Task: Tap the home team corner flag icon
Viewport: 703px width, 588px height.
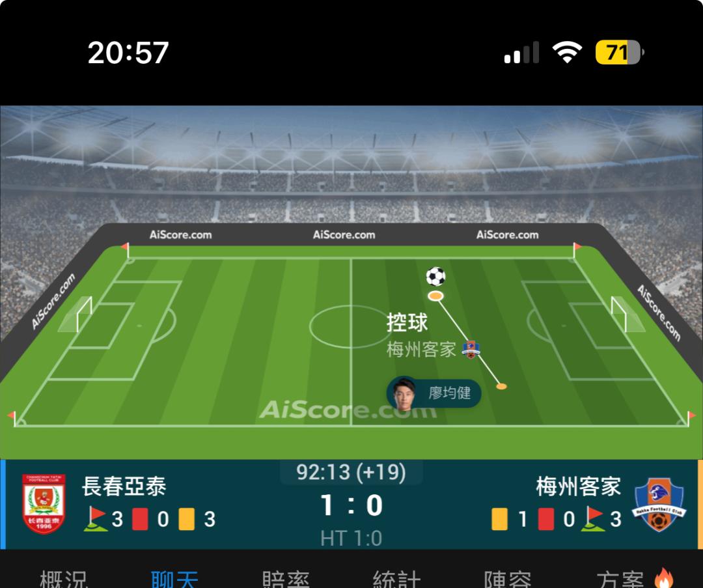Action: click(x=96, y=519)
